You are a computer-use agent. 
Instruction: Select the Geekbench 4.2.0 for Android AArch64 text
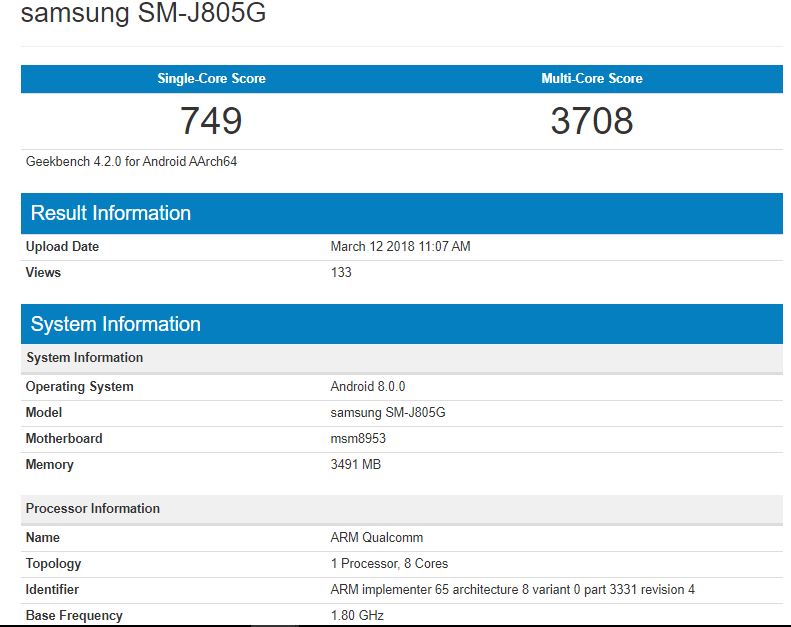131,161
